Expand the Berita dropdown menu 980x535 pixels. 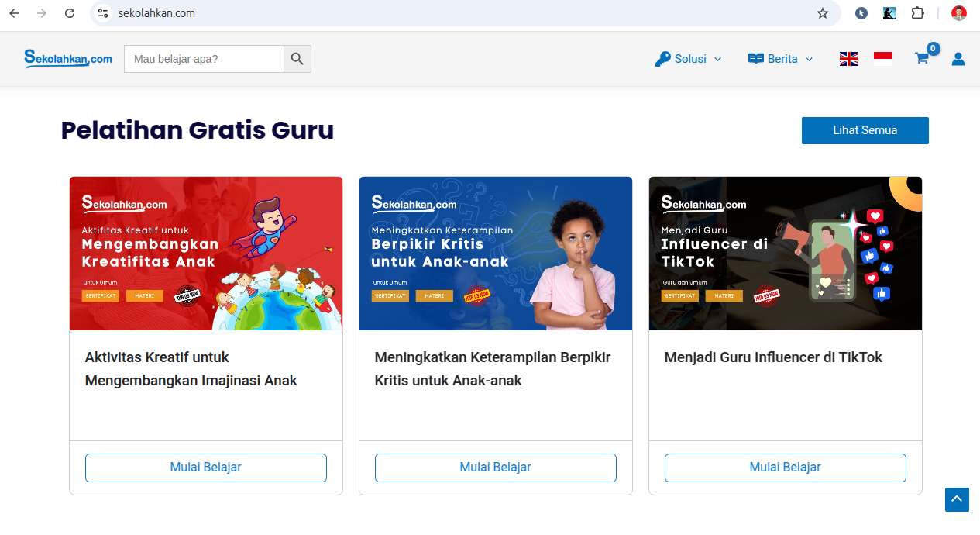(780, 59)
